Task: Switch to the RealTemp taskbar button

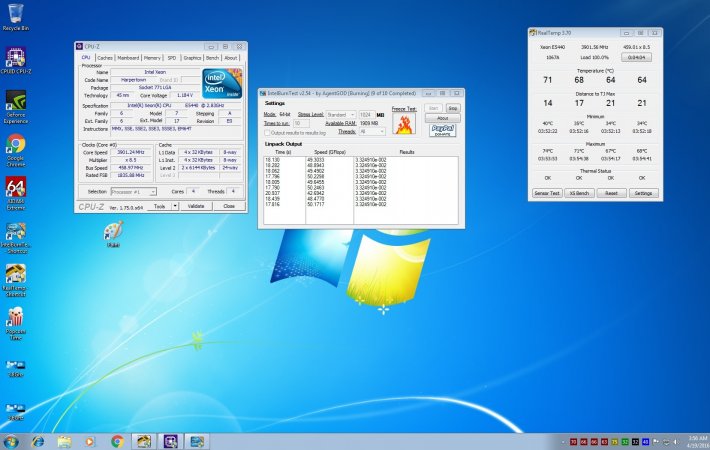Action: pos(144,441)
